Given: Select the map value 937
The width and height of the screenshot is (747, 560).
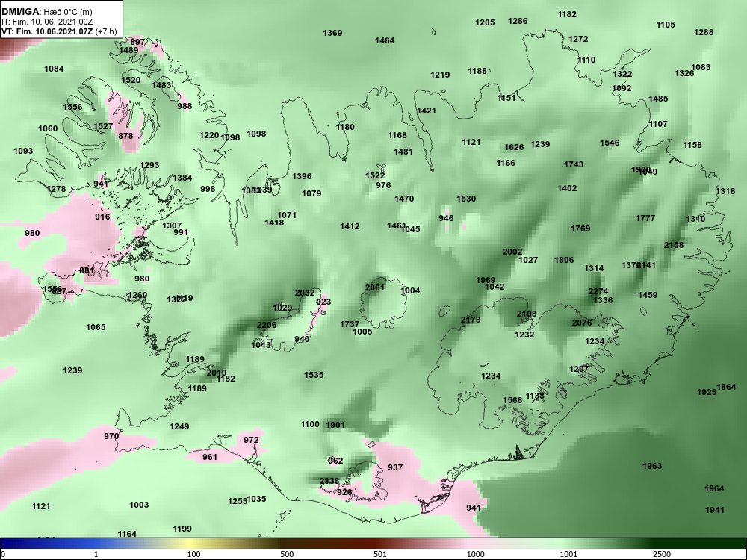Looking at the screenshot, I should point(395,467).
